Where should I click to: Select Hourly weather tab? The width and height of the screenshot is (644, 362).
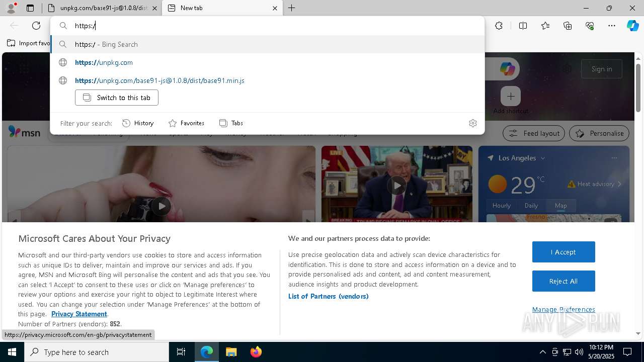point(502,206)
